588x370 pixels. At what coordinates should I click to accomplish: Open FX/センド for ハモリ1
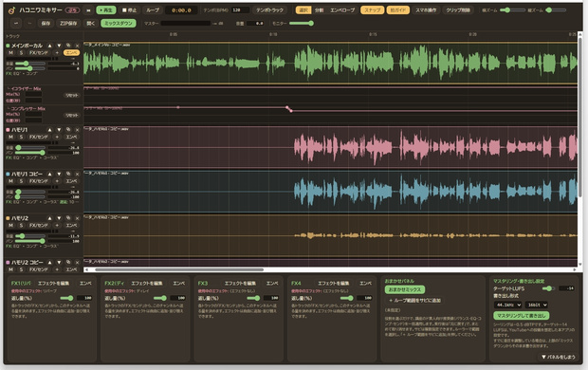39,137
